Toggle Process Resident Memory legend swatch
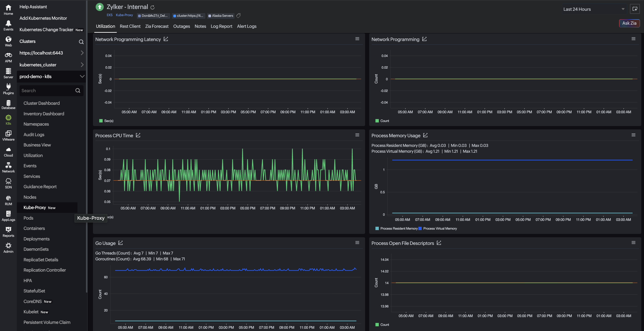The height and width of the screenshot is (331, 644). [377, 229]
